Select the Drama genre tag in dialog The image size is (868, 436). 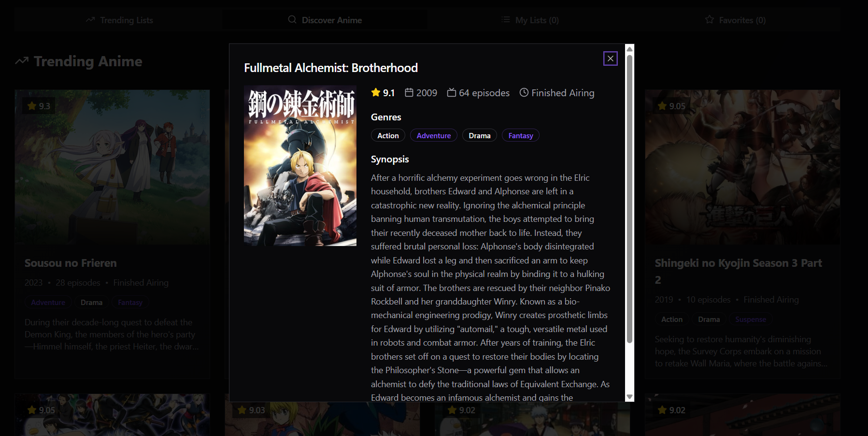pyautogui.click(x=480, y=136)
